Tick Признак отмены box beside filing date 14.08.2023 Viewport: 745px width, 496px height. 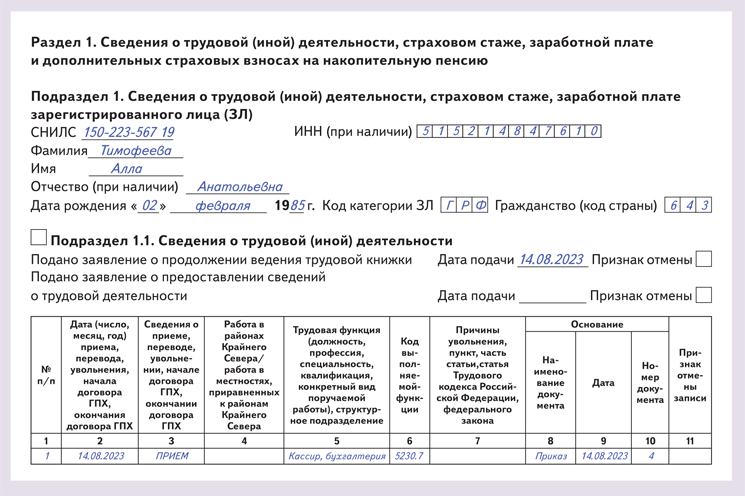coord(703,260)
